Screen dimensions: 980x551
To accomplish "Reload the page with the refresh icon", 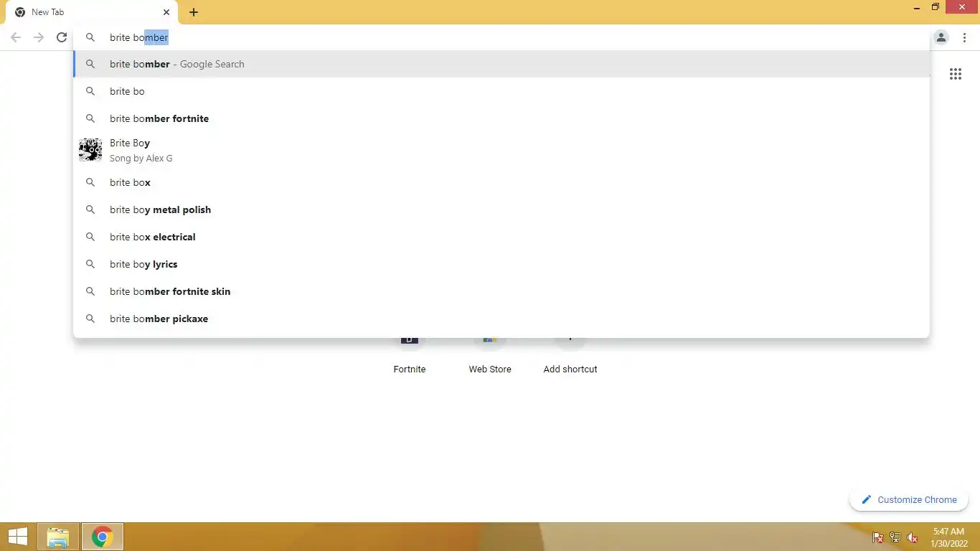I will tap(62, 37).
